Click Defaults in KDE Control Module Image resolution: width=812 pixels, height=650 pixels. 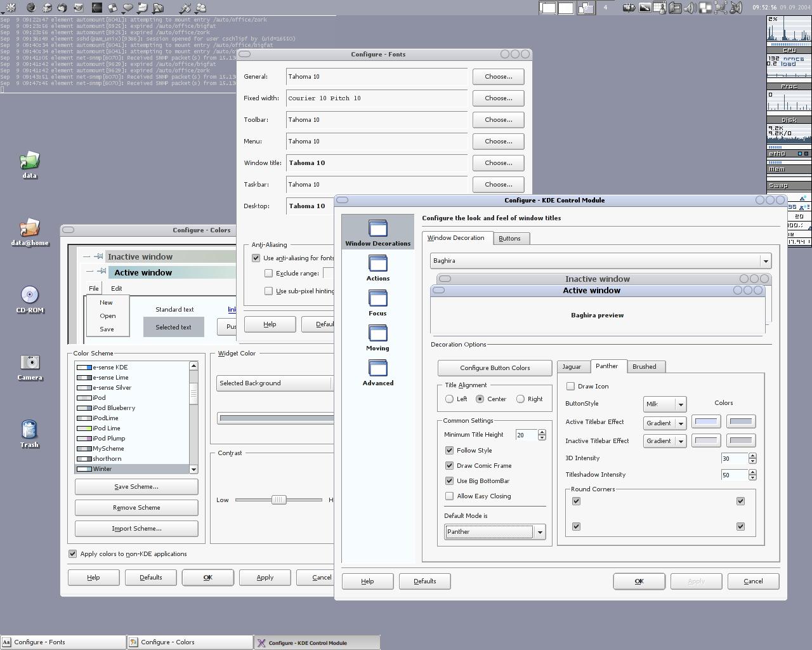coord(424,581)
